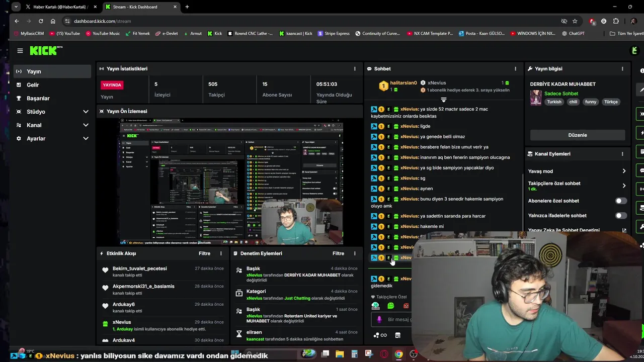The width and height of the screenshot is (644, 362).
Task: Open Tüm Yer İşaretleri bookmarks folder
Action: point(626,34)
